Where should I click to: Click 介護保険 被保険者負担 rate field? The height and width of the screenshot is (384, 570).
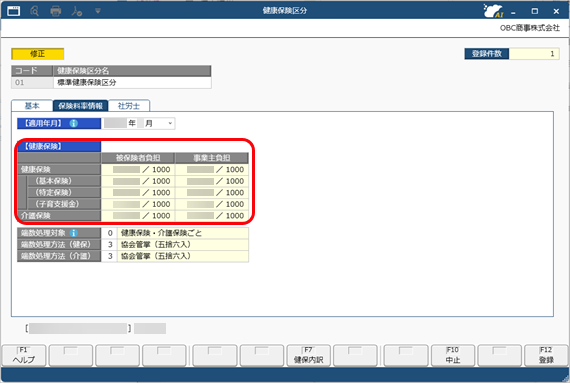pos(138,216)
